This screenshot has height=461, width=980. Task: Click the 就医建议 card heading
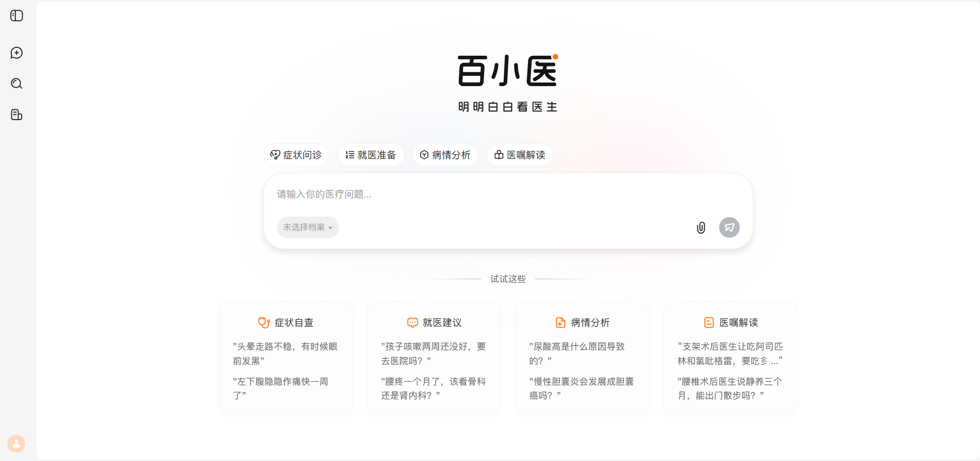tap(442, 322)
